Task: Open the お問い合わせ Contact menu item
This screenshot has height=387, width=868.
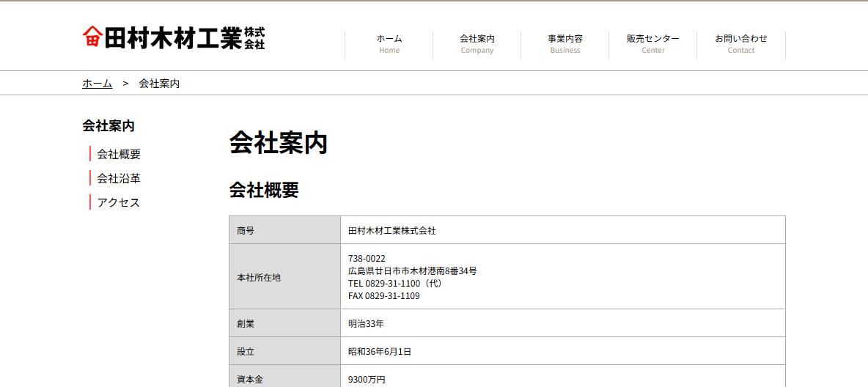Action: pos(741,44)
